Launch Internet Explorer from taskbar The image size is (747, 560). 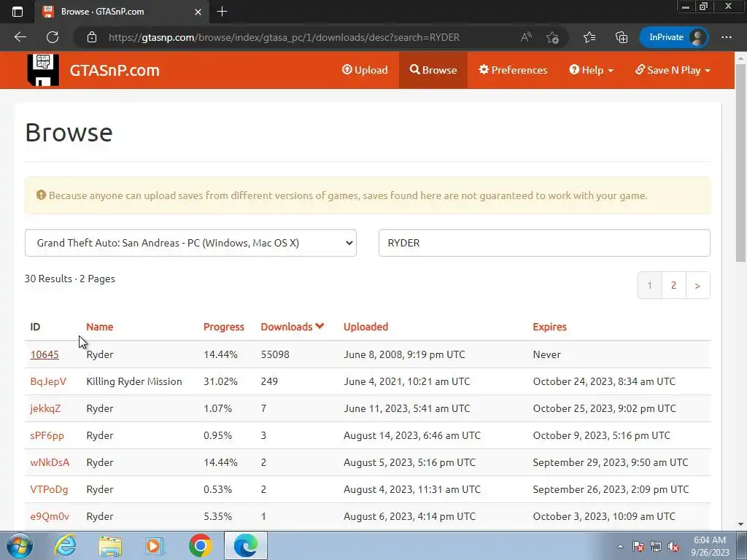(65, 546)
